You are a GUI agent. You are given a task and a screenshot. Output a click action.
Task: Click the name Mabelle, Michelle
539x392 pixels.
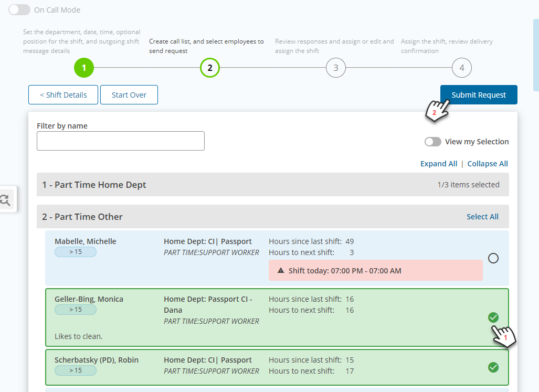(85, 241)
